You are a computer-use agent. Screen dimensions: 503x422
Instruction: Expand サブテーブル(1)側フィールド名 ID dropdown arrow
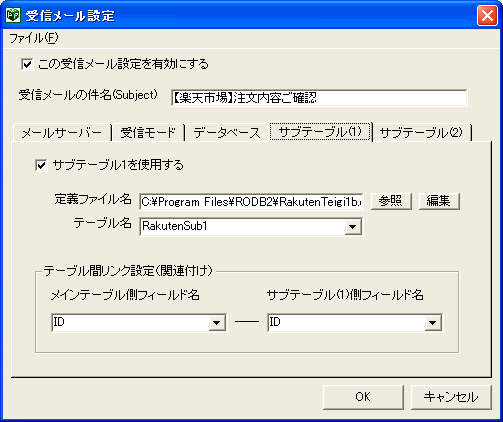point(433,322)
